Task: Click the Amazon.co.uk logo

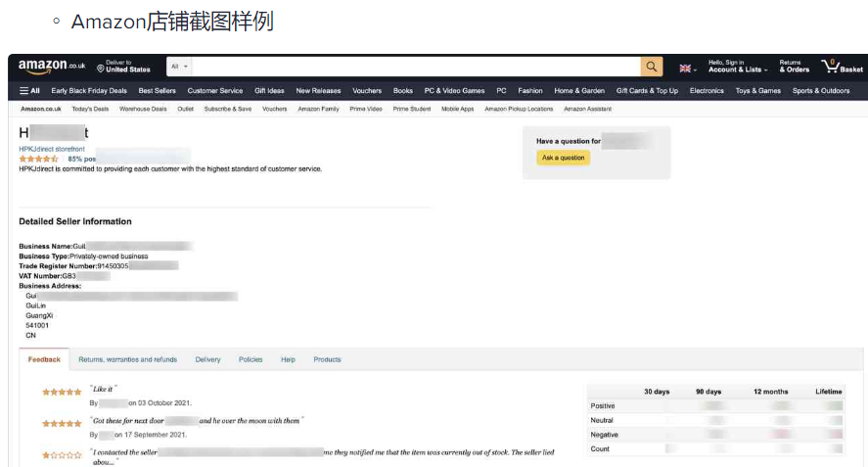Action: pyautogui.click(x=52, y=67)
